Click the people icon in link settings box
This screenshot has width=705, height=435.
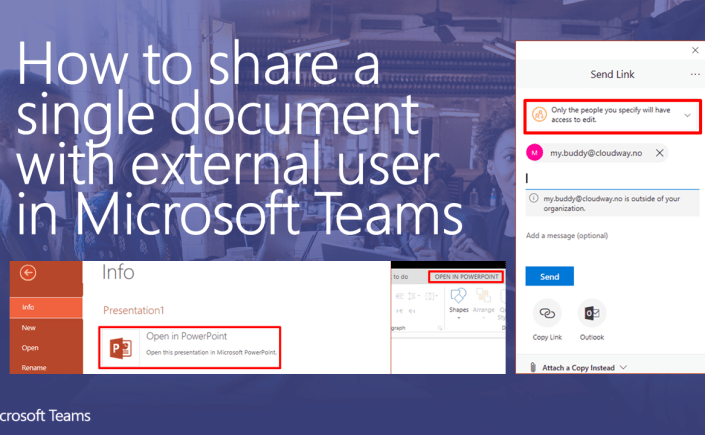[x=538, y=115]
